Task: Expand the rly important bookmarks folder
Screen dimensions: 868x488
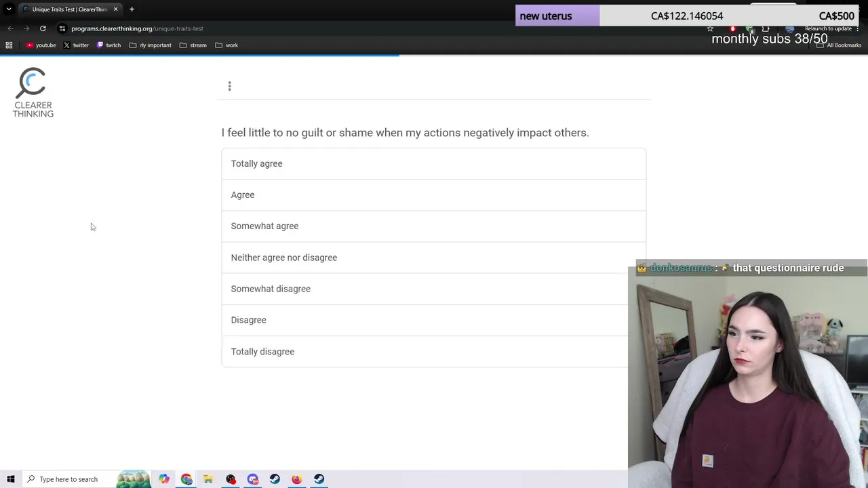Action: click(150, 45)
